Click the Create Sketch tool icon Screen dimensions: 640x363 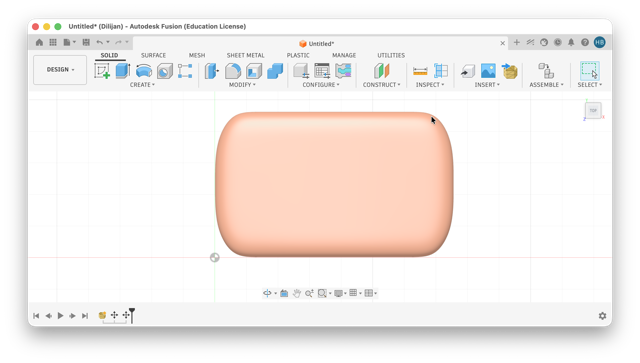[x=102, y=71]
